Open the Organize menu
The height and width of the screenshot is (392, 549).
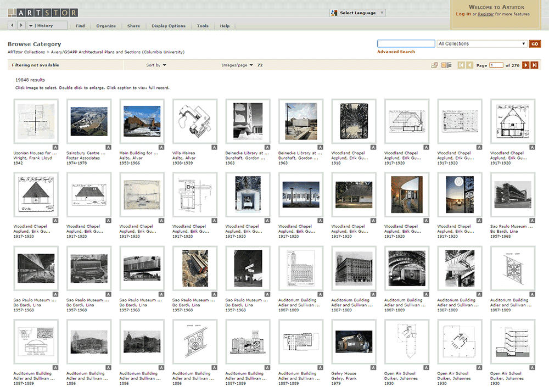coord(106,26)
